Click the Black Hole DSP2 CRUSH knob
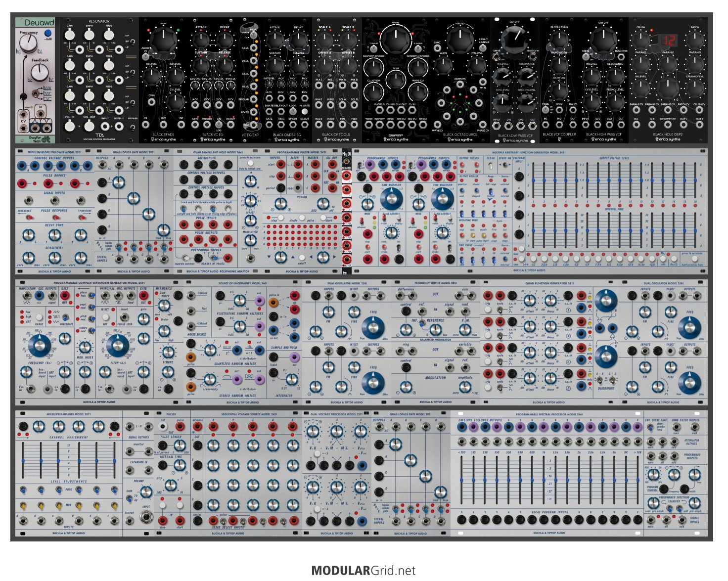Screen dimensions: 728x581 (x=641, y=40)
